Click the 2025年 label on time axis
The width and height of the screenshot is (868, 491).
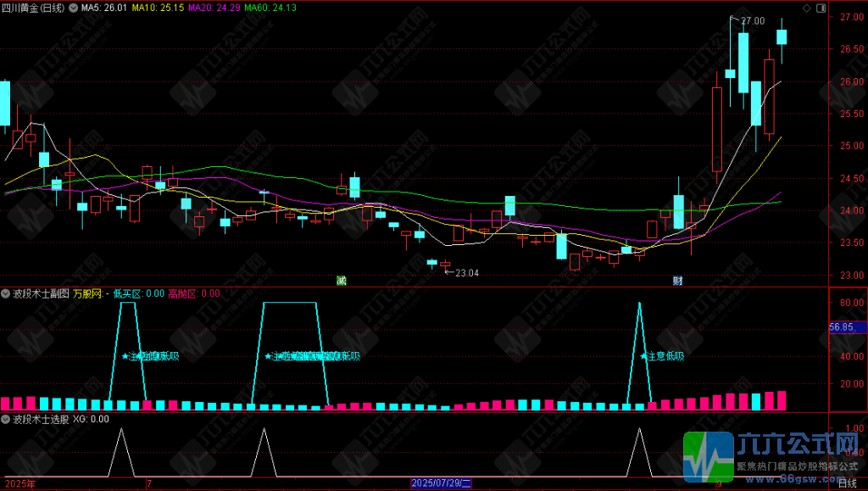point(18,484)
